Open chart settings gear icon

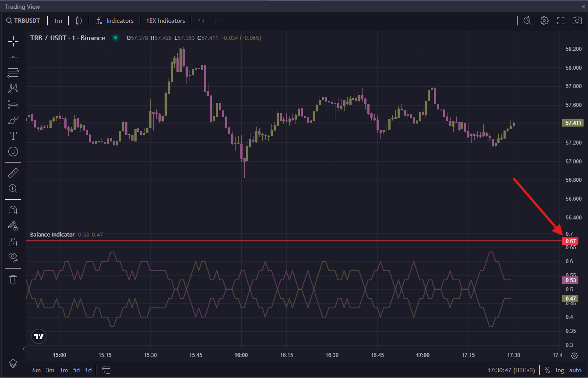pos(544,21)
